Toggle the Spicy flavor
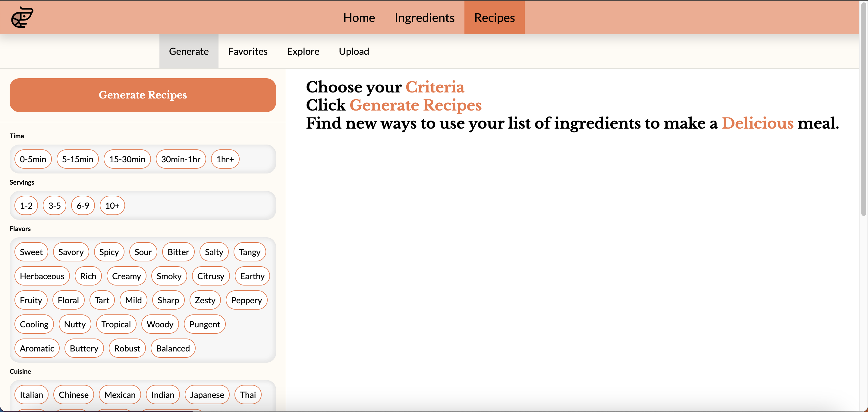The width and height of the screenshot is (868, 412). tap(109, 252)
